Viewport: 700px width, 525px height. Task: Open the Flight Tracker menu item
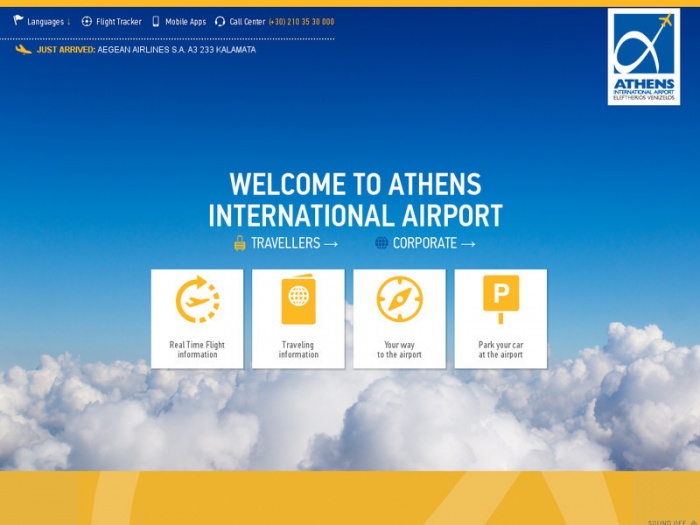119,22
